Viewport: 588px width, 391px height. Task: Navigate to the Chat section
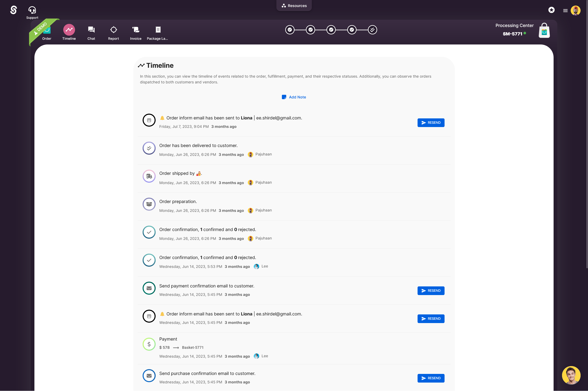pos(91,33)
